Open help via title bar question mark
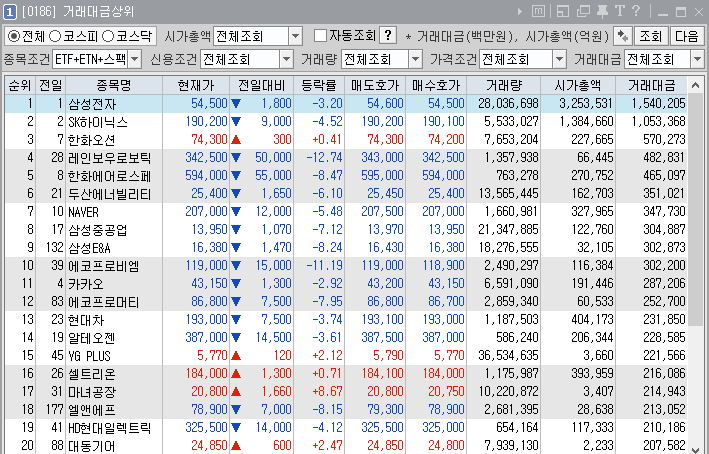Viewport: 709px width, 454px height. [x=636, y=11]
